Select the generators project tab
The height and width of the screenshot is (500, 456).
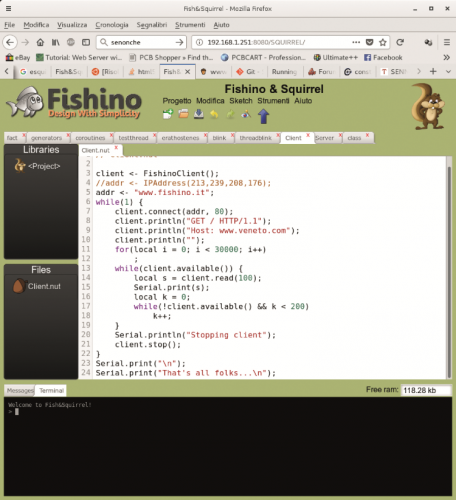pyautogui.click(x=46, y=138)
